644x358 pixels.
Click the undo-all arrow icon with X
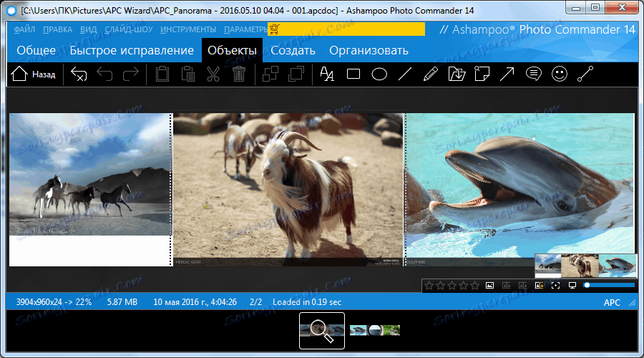(x=79, y=74)
